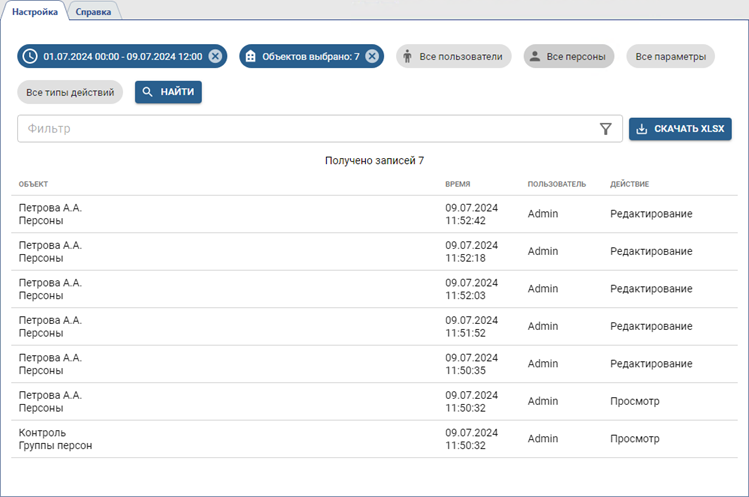Focus the 'Фильтр' text field
This screenshot has height=497, width=749.
click(300, 129)
